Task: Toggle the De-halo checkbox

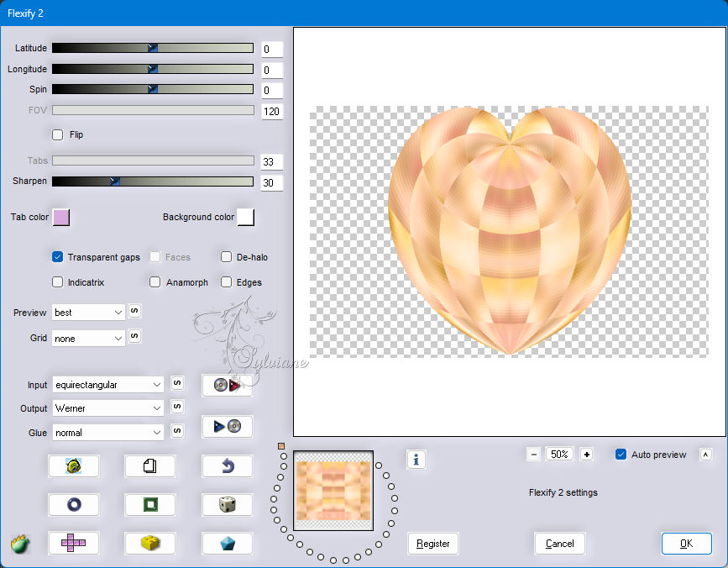Action: click(226, 257)
